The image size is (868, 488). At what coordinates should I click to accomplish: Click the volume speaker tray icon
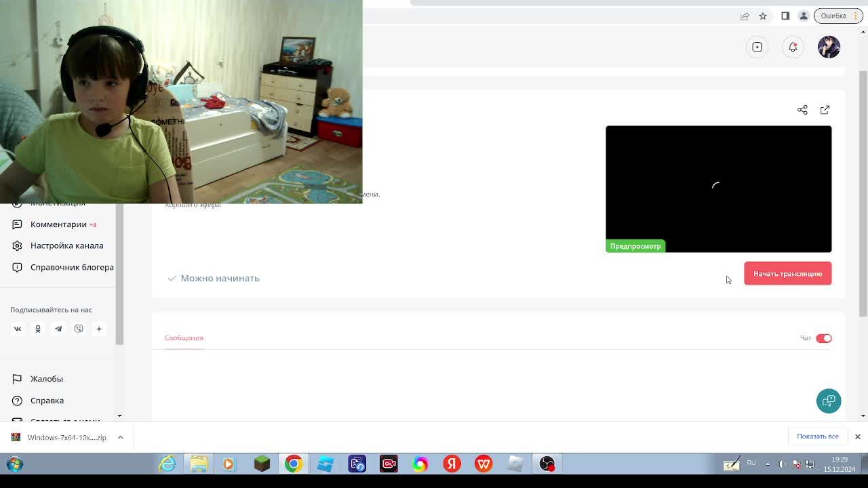782,464
